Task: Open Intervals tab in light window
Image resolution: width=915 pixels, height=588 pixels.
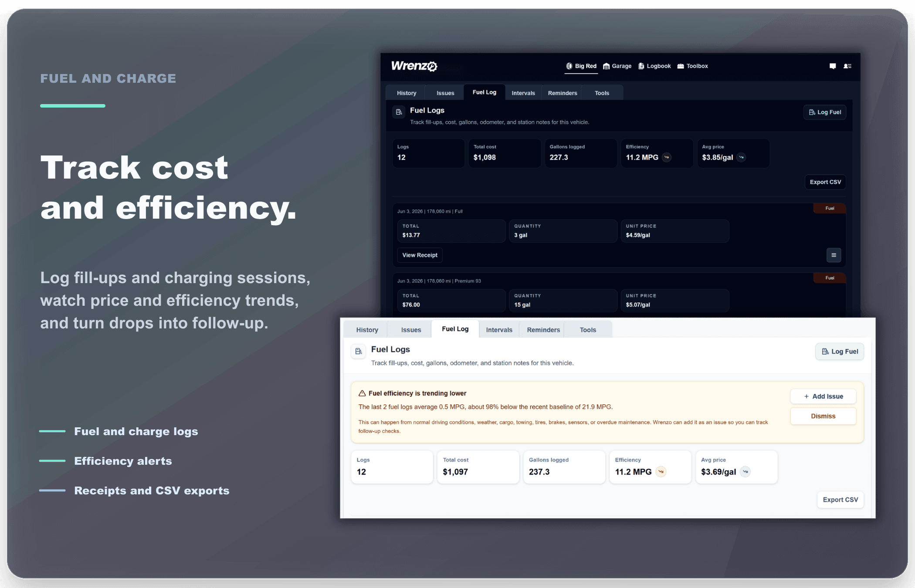Action: [x=499, y=330]
